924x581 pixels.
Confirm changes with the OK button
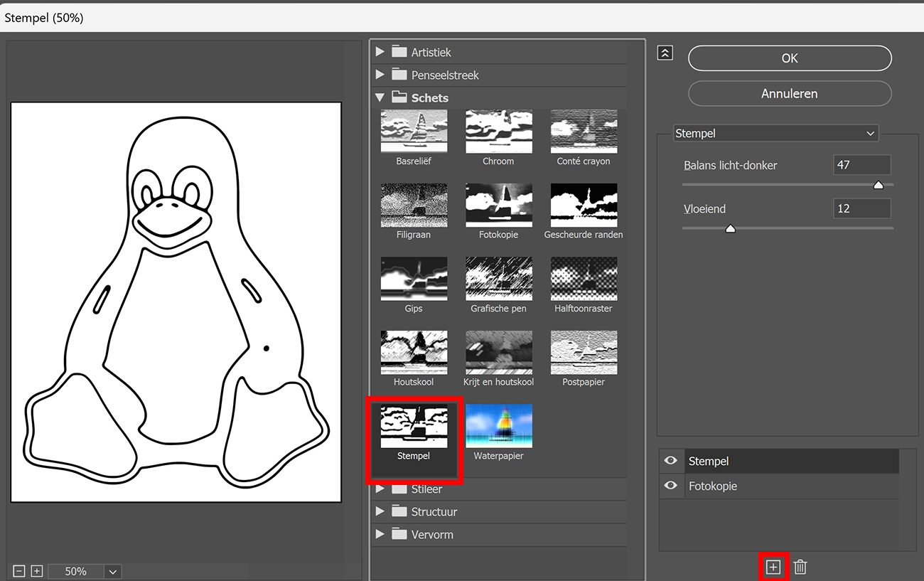click(x=789, y=58)
